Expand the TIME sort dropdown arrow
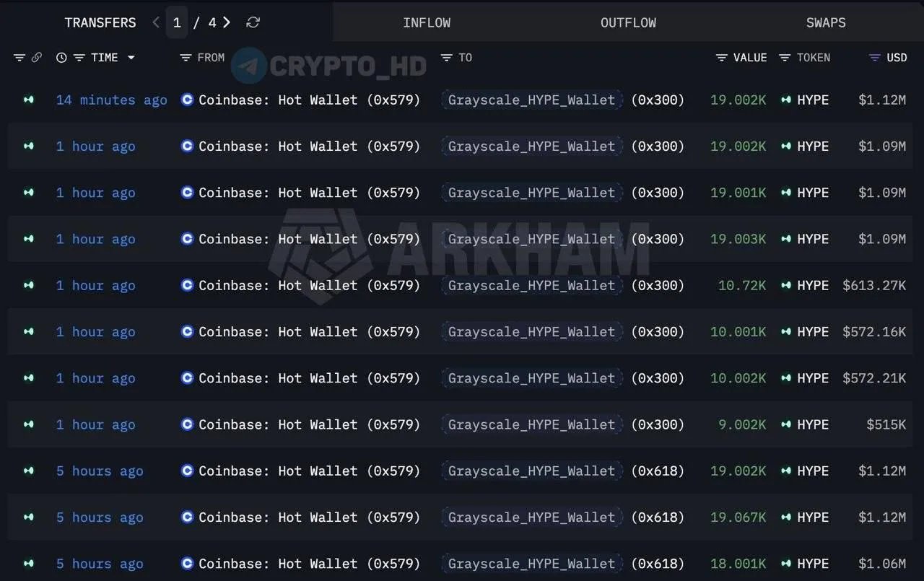 [131, 58]
